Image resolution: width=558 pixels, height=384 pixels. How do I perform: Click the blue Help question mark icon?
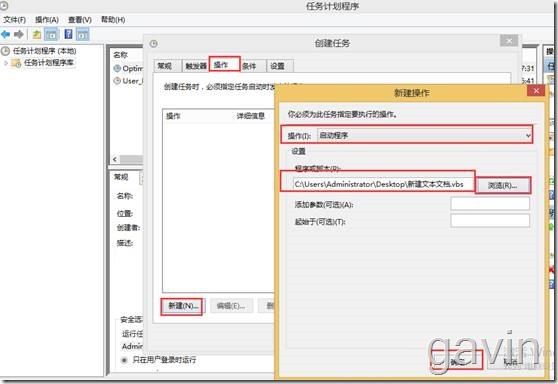[x=68, y=34]
